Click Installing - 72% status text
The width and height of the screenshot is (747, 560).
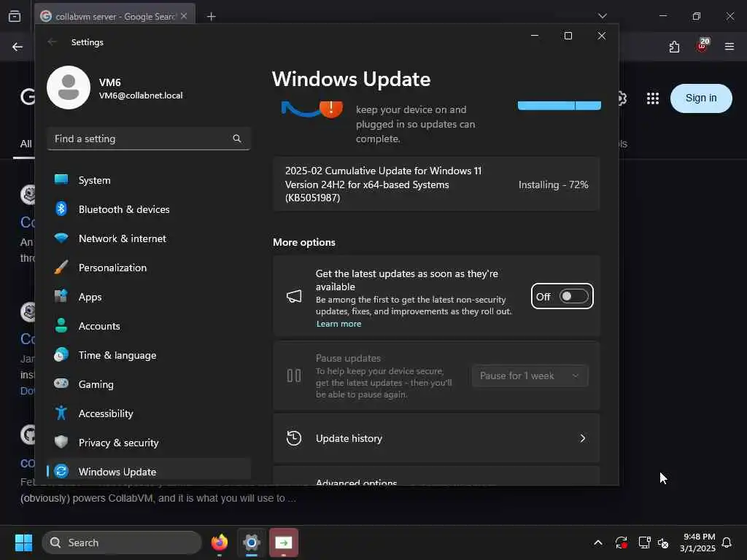coord(553,184)
